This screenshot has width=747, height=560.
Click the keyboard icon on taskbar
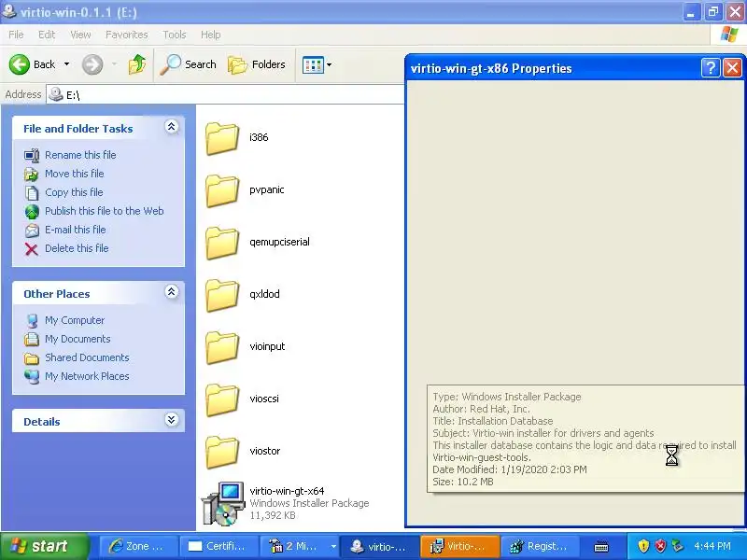pyautogui.click(x=601, y=546)
